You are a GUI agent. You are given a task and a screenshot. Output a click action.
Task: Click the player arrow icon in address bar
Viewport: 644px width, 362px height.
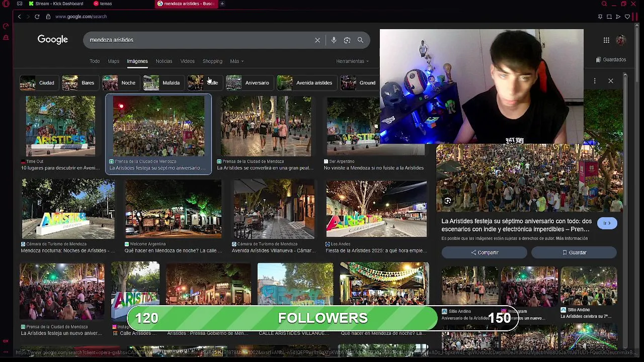(x=618, y=17)
